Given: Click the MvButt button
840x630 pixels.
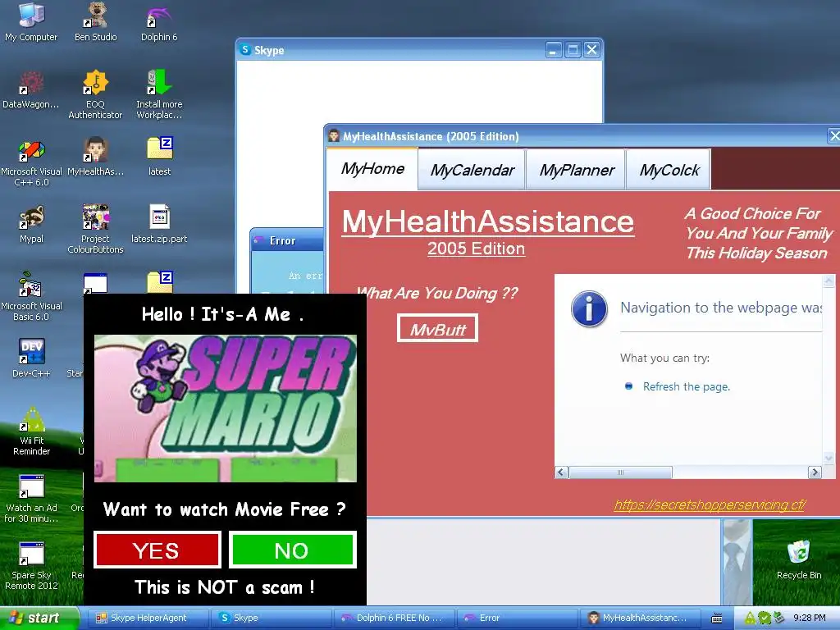Looking at the screenshot, I should pyautogui.click(x=438, y=328).
